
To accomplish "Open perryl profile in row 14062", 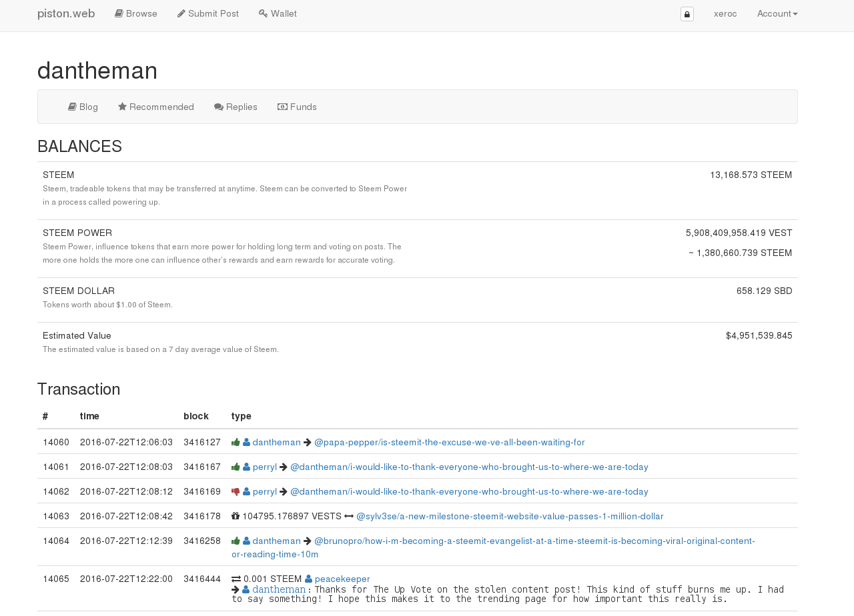I will (x=264, y=491).
